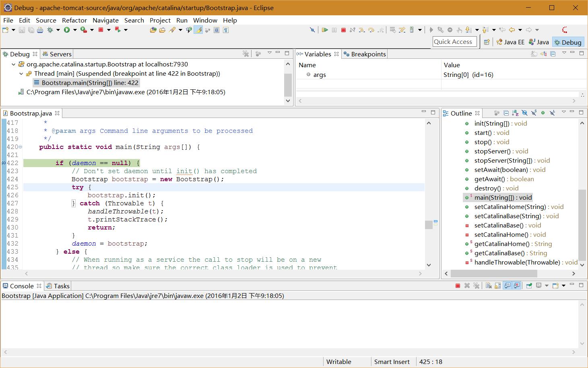Select main(String[]) in the Outline

click(503, 197)
